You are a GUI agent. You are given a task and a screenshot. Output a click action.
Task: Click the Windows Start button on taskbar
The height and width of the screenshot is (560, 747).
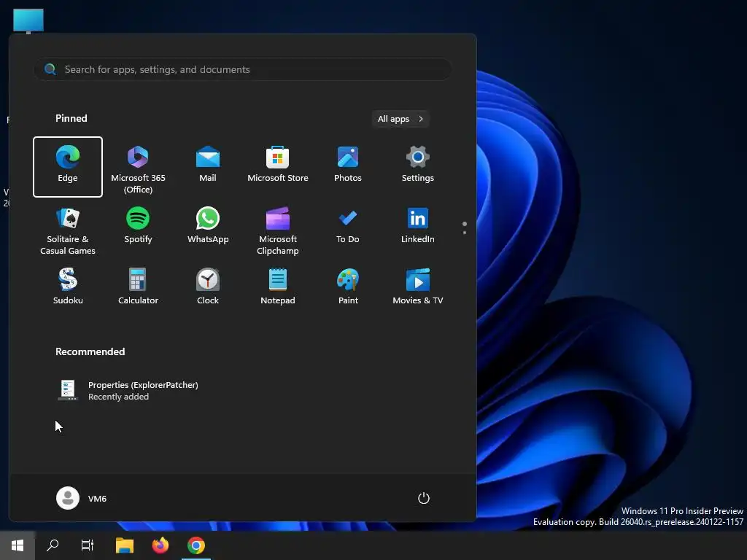[18, 545]
